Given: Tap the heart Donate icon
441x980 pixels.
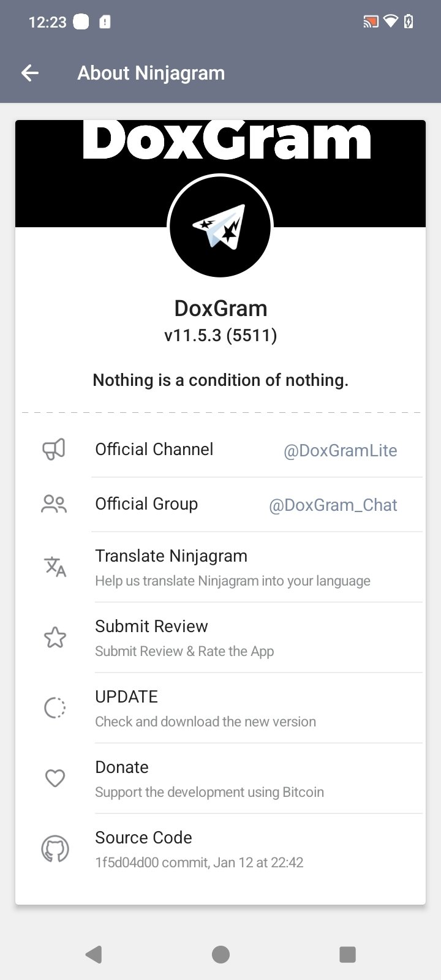Looking at the screenshot, I should click(x=55, y=778).
